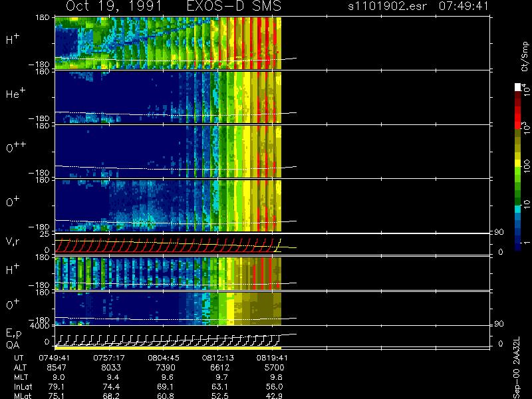The image size is (532, 399).
Task: Click the '100' color bar tick label
Action: 526,166
